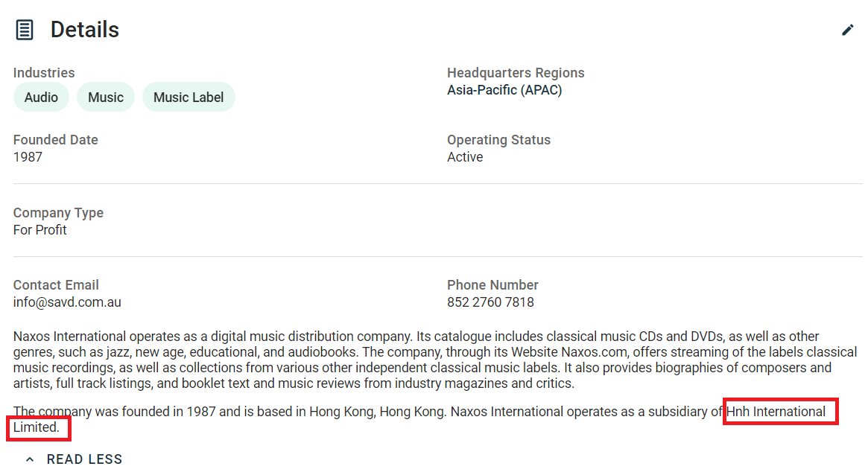This screenshot has height=475, width=868.
Task: Click the Contact Email label
Action: click(56, 285)
